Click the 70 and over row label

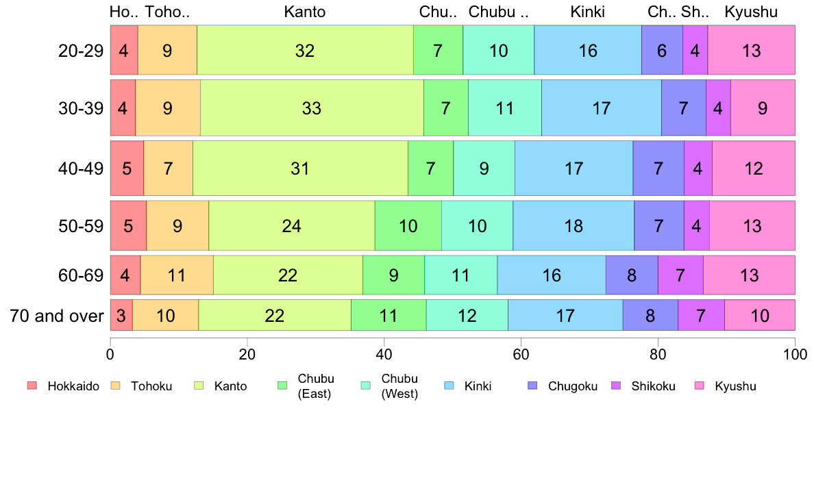[x=57, y=316]
